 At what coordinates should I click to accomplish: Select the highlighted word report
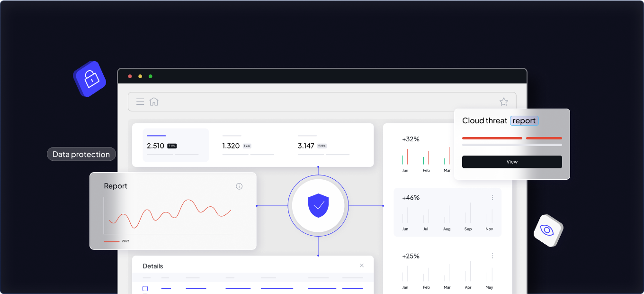[x=524, y=120]
